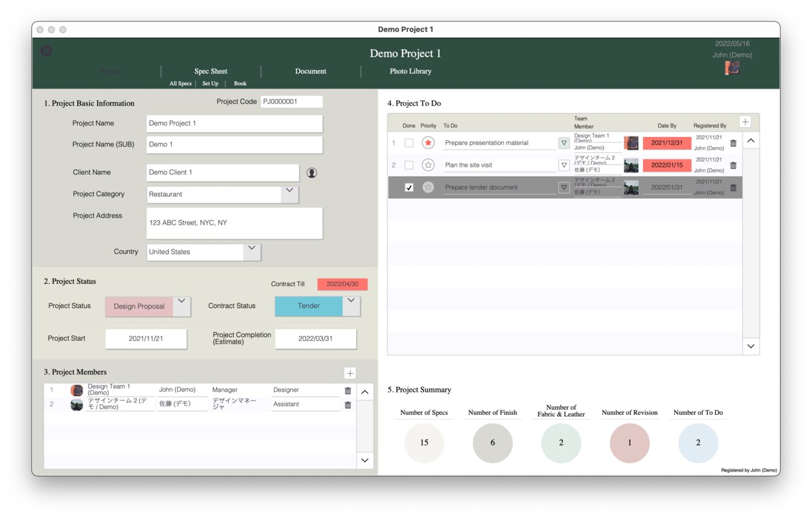Close the project with the X circle icon
Image resolution: width=812 pixels, height=518 pixels.
[46, 51]
